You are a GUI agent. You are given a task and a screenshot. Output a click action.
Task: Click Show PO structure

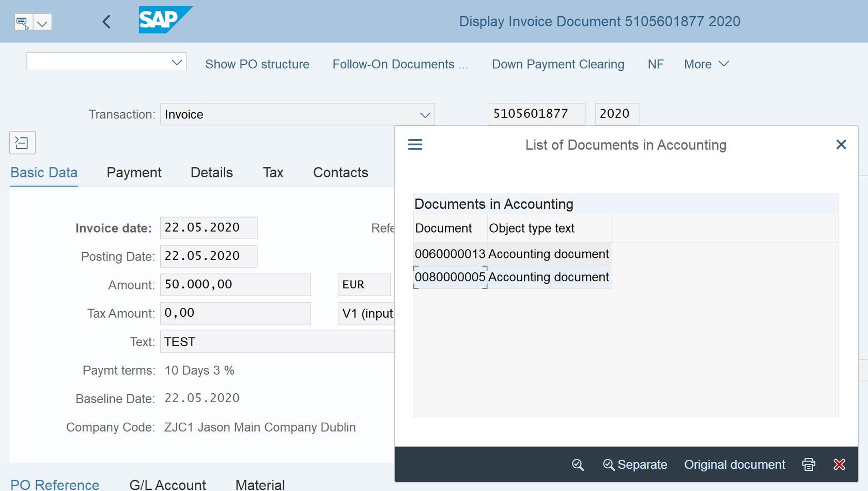257,64
